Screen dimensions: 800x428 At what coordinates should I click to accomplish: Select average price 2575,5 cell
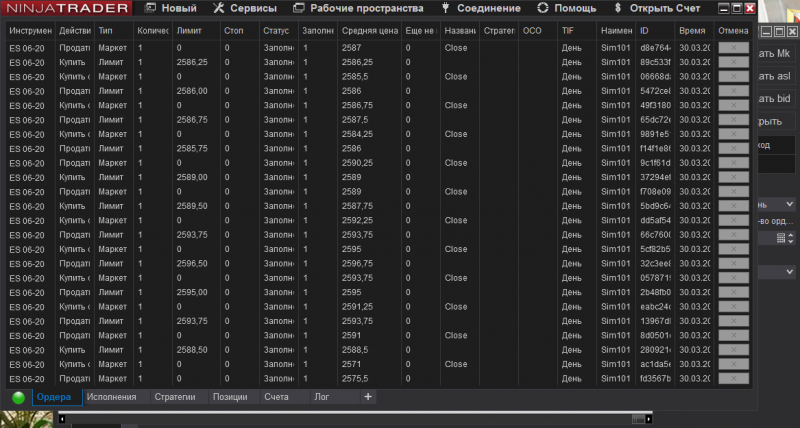click(x=369, y=379)
